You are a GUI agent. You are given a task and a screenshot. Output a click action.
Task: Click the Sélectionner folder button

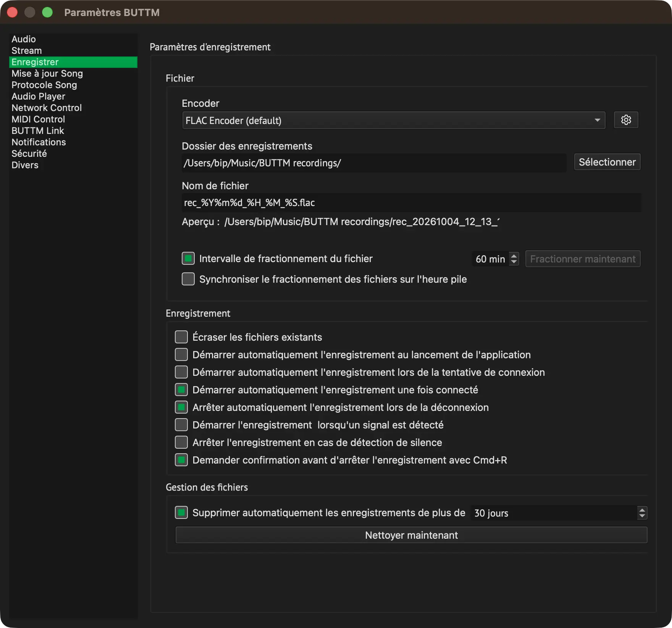(607, 162)
